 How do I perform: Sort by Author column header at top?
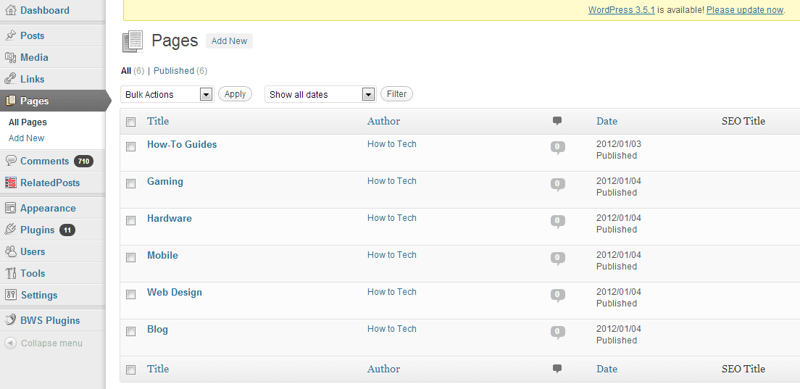(384, 121)
